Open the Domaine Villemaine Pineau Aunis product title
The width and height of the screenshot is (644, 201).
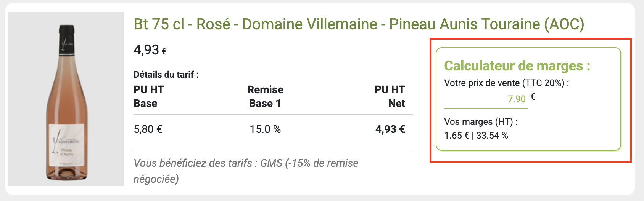point(359,24)
